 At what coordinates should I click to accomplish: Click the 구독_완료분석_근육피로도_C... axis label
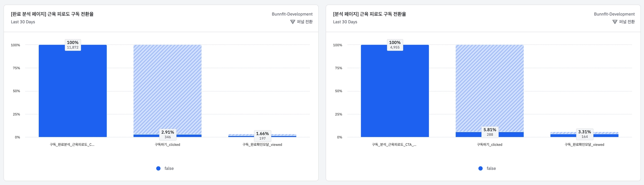(x=72, y=145)
